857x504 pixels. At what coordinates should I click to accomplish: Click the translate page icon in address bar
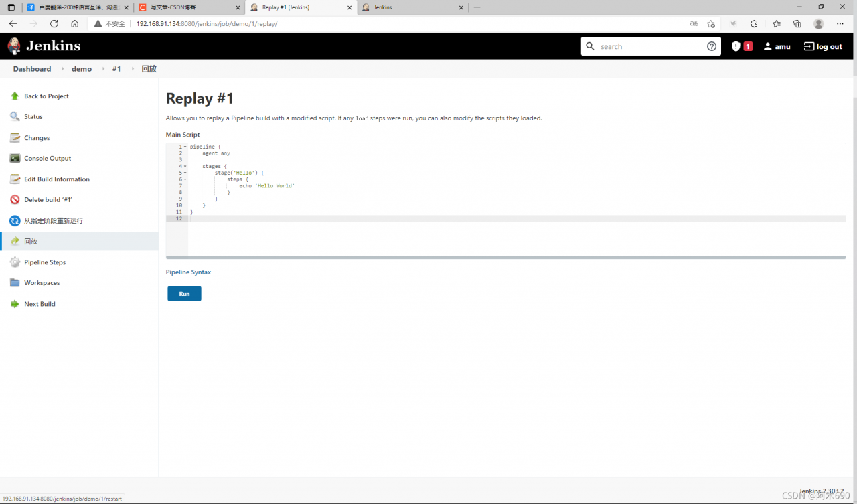(x=694, y=23)
